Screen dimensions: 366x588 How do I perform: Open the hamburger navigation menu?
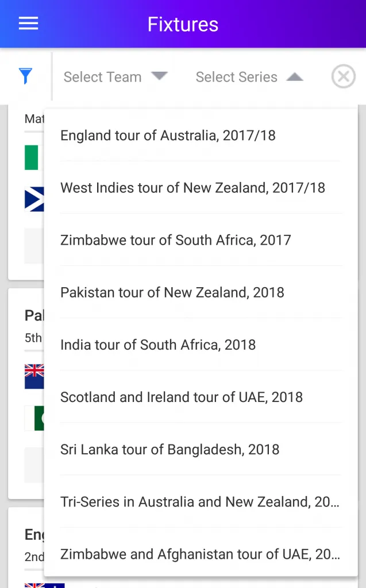pos(28,24)
